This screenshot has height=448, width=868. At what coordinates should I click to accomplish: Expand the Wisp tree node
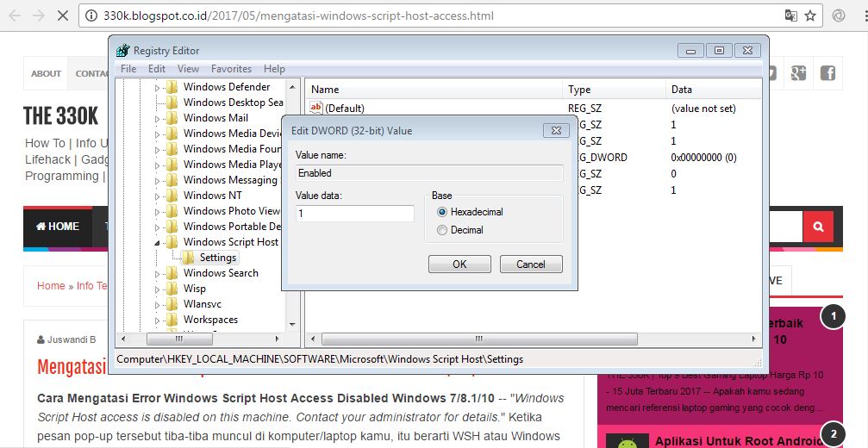157,289
